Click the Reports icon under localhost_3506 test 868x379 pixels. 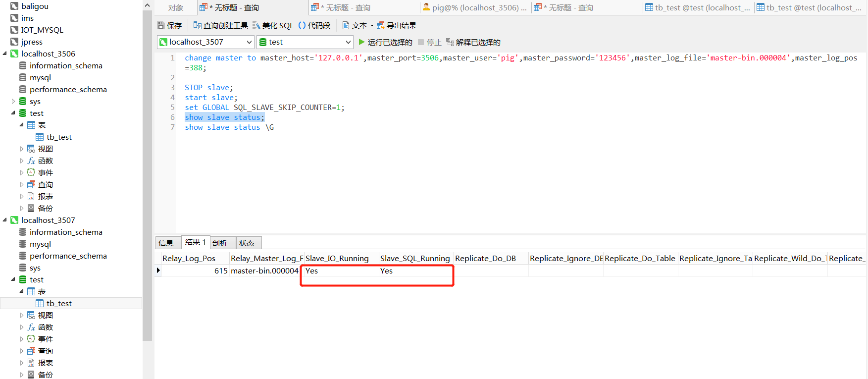tap(31, 196)
